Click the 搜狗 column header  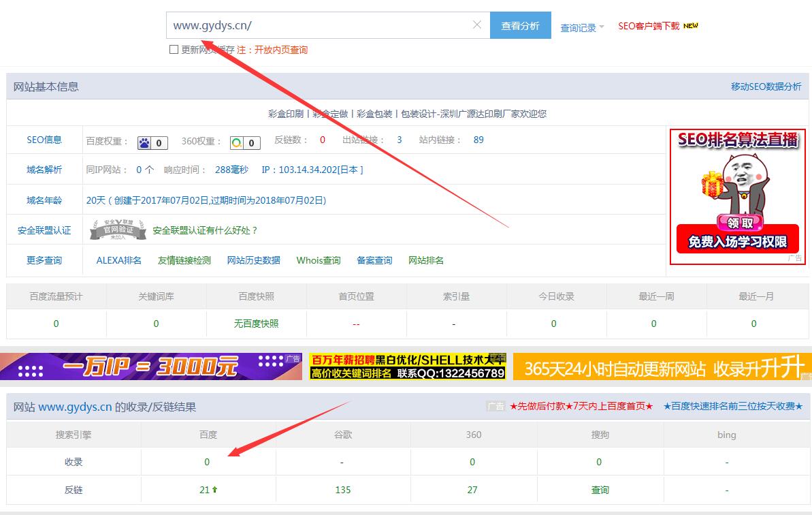600,435
